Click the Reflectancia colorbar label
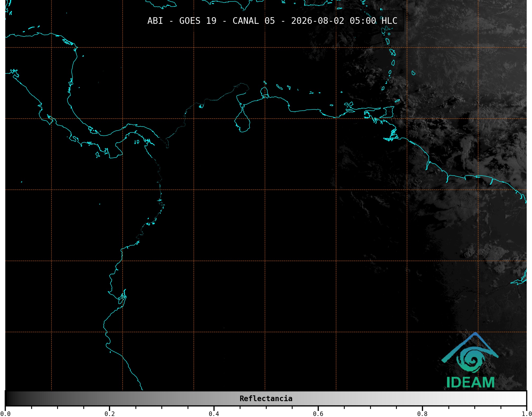The width and height of the screenshot is (532, 417). [x=266, y=398]
